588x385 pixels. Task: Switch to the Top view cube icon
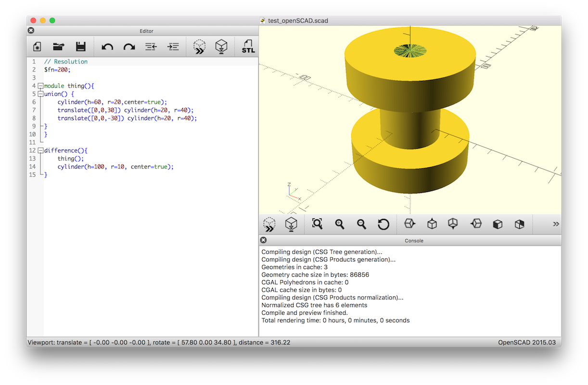pyautogui.click(x=432, y=224)
